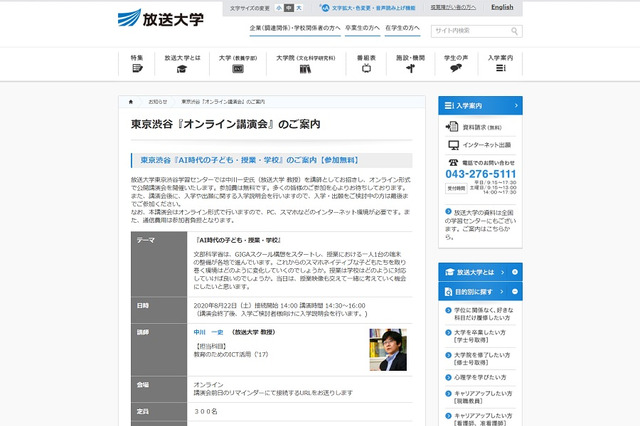640x426 pixels.
Task: Click the lecturer portrait photo
Action: [x=388, y=350]
